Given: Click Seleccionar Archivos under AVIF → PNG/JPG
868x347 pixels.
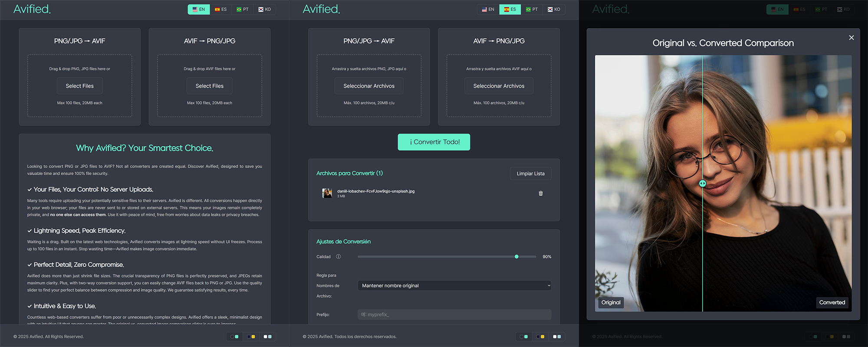Looking at the screenshot, I should pos(499,86).
